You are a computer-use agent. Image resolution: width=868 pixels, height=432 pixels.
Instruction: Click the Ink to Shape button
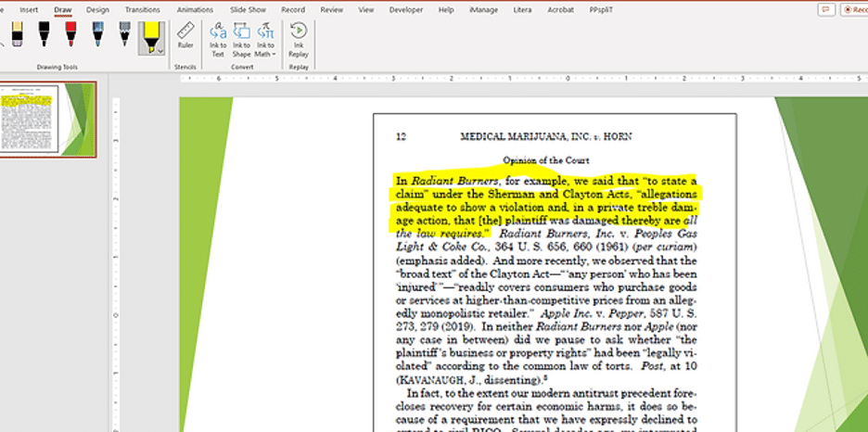pos(241,39)
